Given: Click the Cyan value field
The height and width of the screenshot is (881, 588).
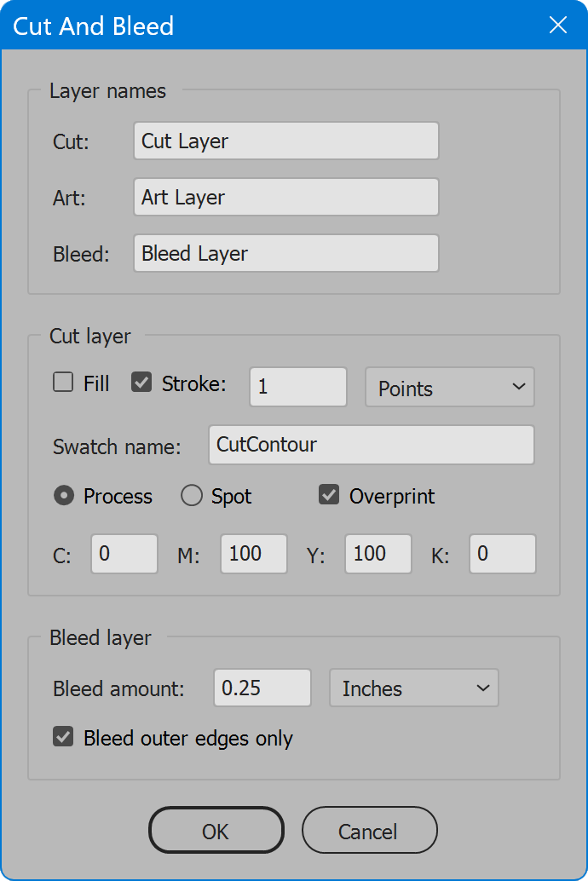Looking at the screenshot, I should 124,554.
